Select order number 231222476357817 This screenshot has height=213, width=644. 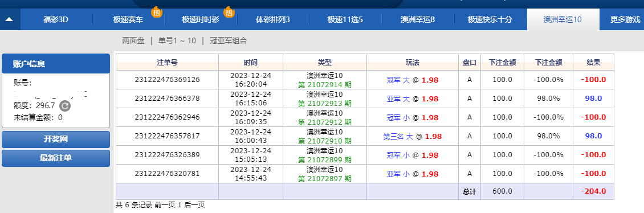coord(167,136)
